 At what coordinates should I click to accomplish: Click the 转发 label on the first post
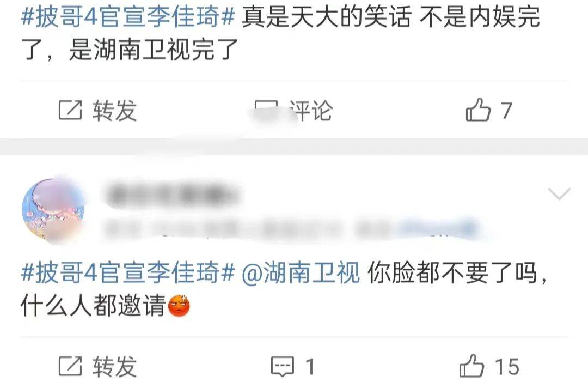point(114,110)
